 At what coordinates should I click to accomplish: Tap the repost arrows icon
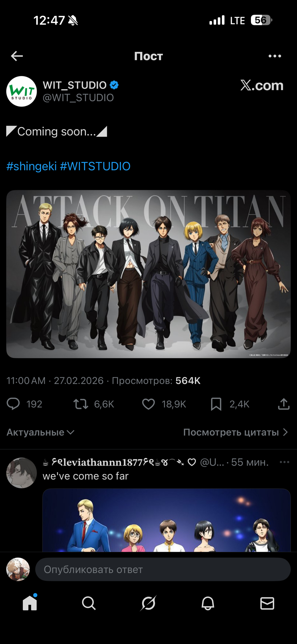point(81,404)
